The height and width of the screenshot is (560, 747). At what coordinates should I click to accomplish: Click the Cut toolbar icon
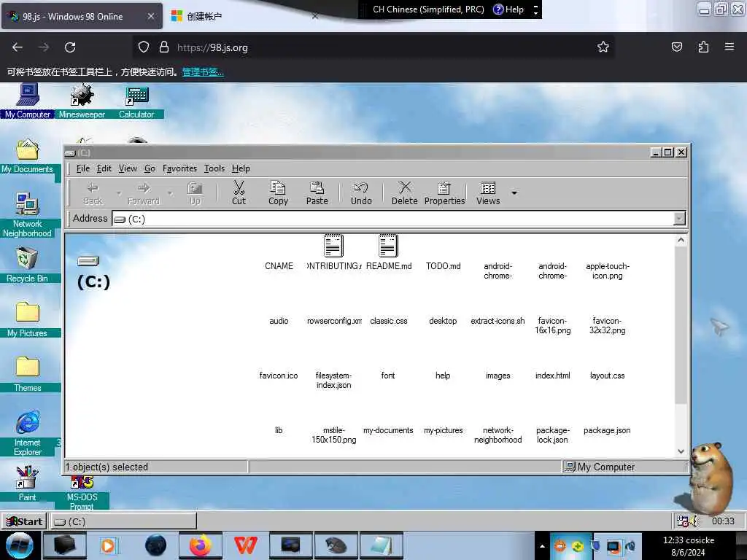click(x=239, y=192)
